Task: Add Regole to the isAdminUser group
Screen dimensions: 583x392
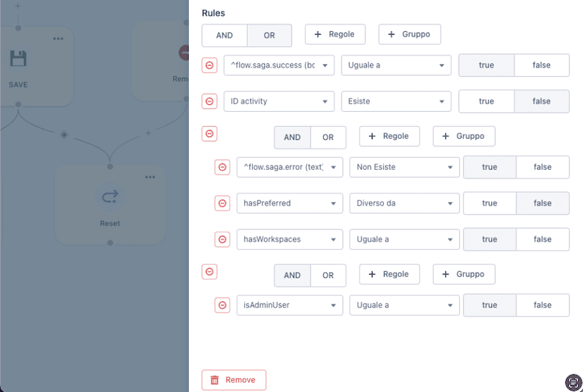Action: (389, 274)
